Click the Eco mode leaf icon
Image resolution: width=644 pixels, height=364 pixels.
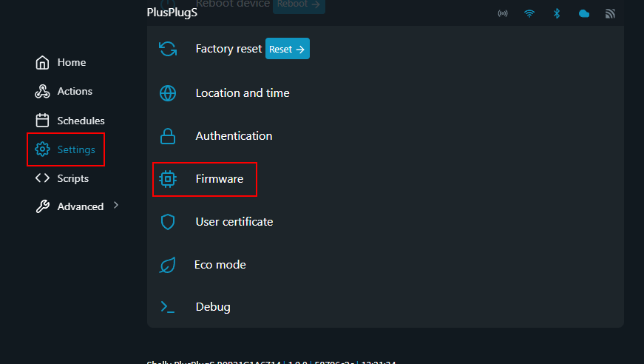168,265
